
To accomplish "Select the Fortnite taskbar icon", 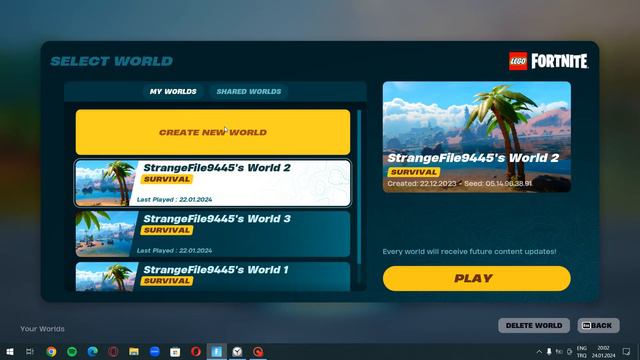I will pos(217,351).
